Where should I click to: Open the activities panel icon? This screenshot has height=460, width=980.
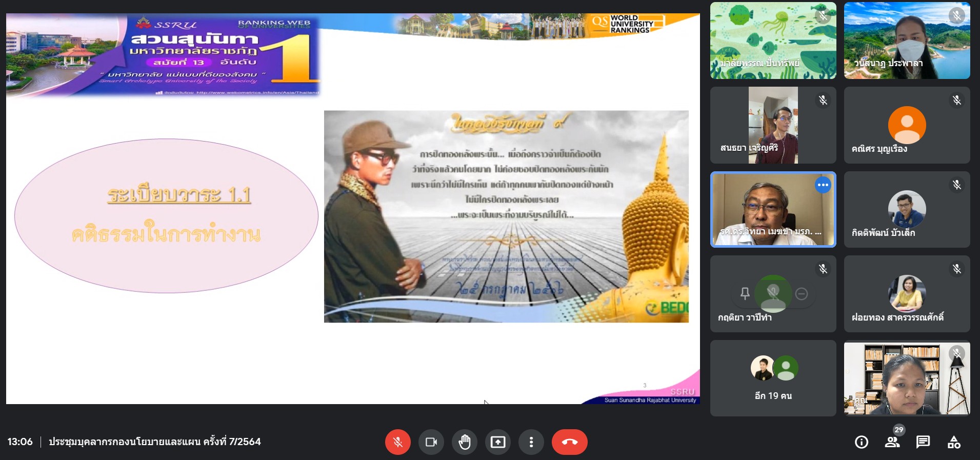tap(954, 442)
